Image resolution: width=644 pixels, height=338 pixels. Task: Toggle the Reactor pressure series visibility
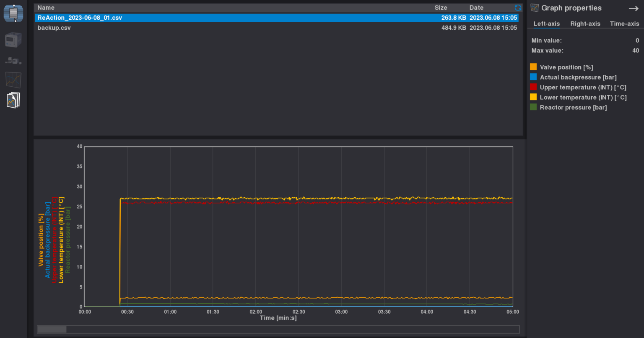(533, 107)
